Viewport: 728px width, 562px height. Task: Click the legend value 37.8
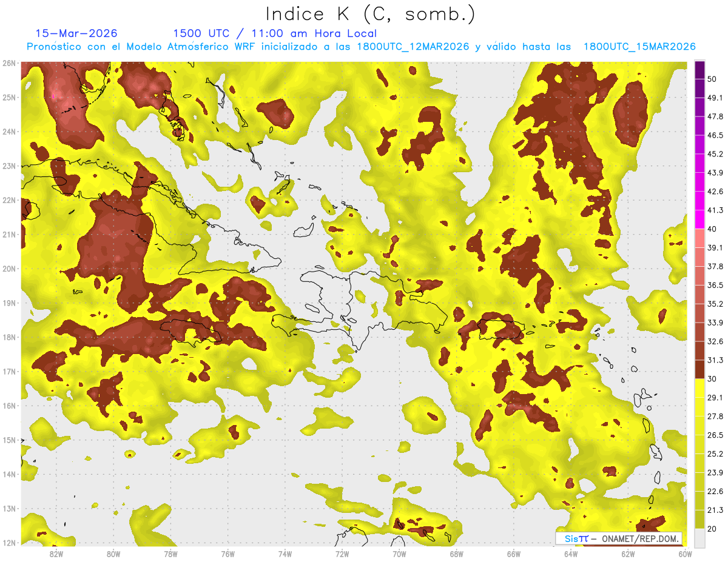click(715, 267)
